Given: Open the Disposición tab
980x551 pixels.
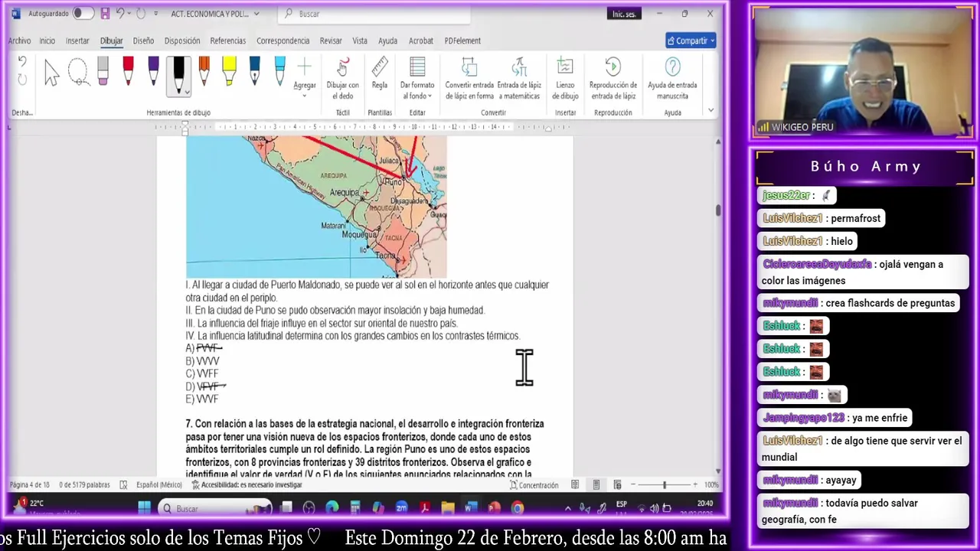Looking at the screenshot, I should 182,41.
